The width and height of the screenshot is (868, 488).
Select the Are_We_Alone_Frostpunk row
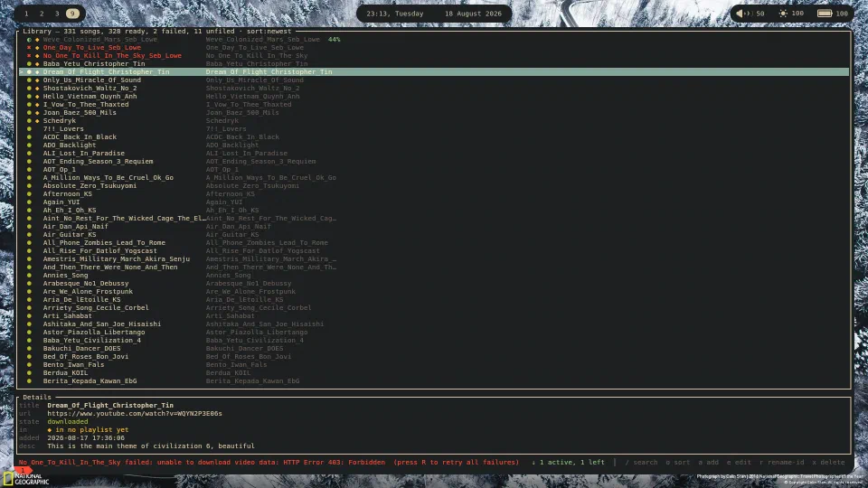(x=434, y=292)
